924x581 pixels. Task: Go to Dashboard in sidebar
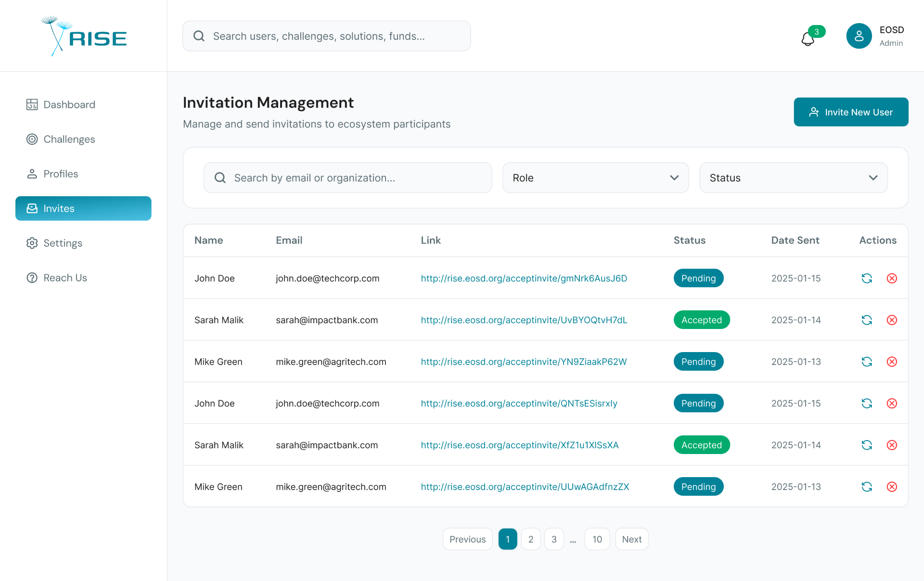83,104
